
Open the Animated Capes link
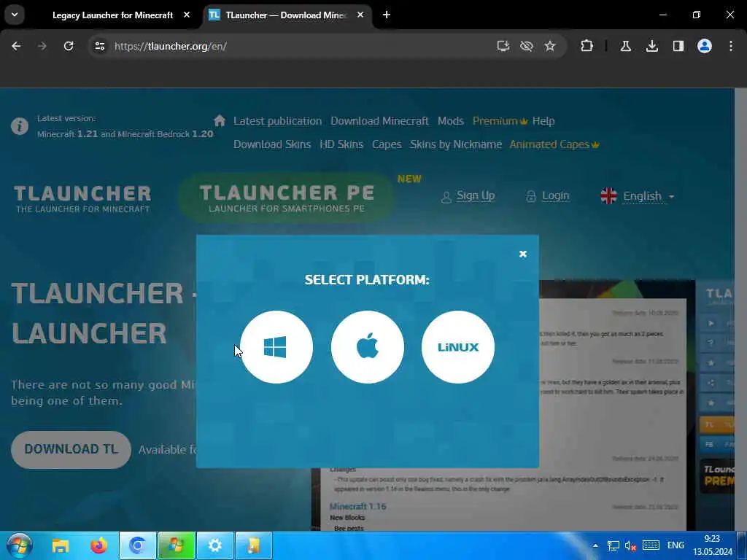tap(554, 144)
